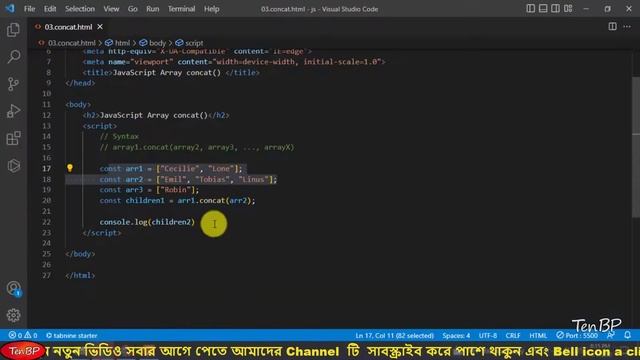The image size is (640, 360).
Task: Open the Edit menu
Action: [50, 9]
